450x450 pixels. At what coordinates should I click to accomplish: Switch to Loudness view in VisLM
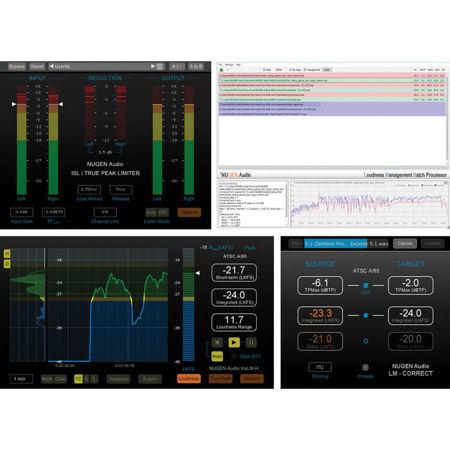[x=189, y=379]
